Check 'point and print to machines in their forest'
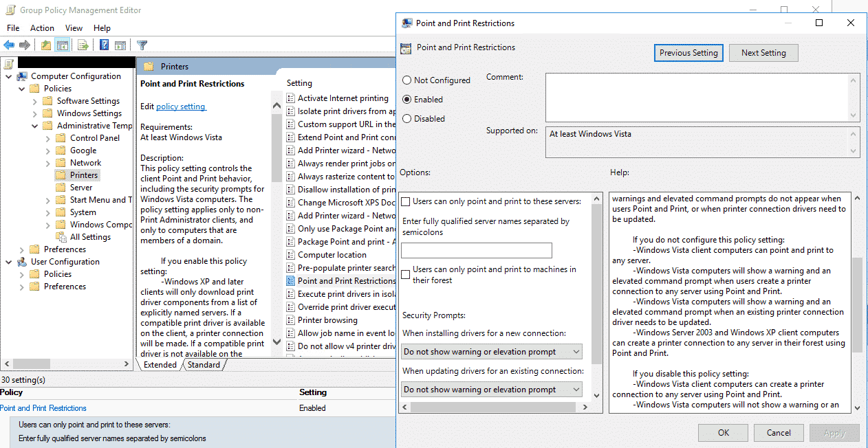868x448 pixels. click(406, 275)
